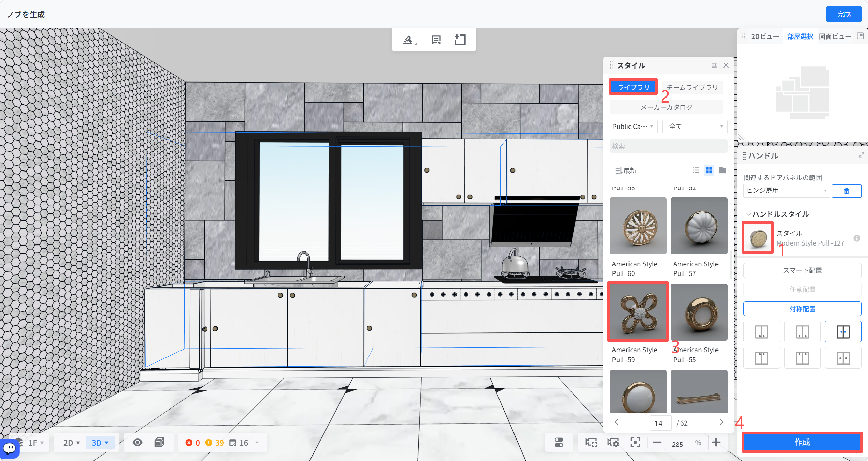This screenshot has width=868, height=461.
Task: Switch to the メーカーカタログ tab
Action: (x=666, y=107)
